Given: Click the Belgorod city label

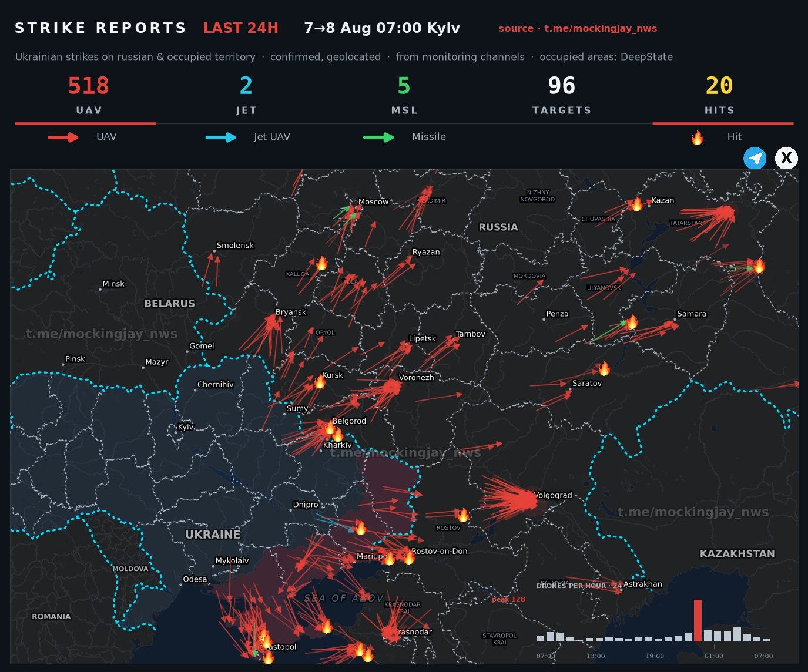Looking at the screenshot, I should point(349,421).
